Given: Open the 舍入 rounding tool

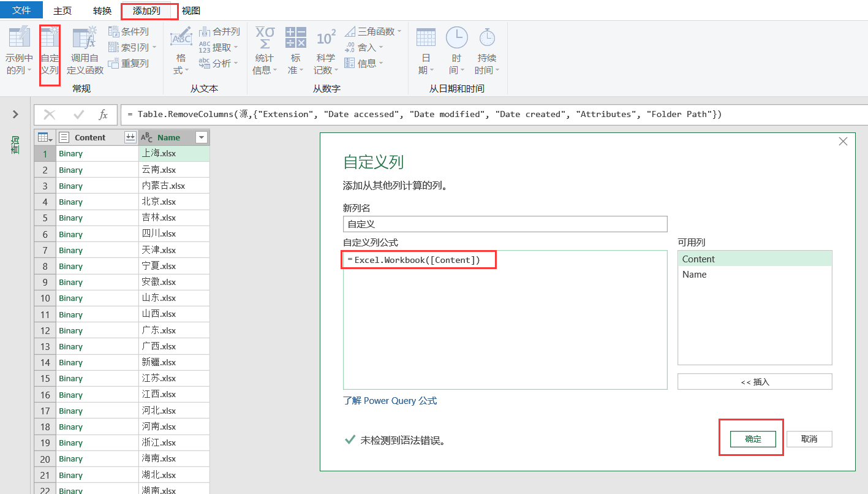Looking at the screenshot, I should coord(363,47).
